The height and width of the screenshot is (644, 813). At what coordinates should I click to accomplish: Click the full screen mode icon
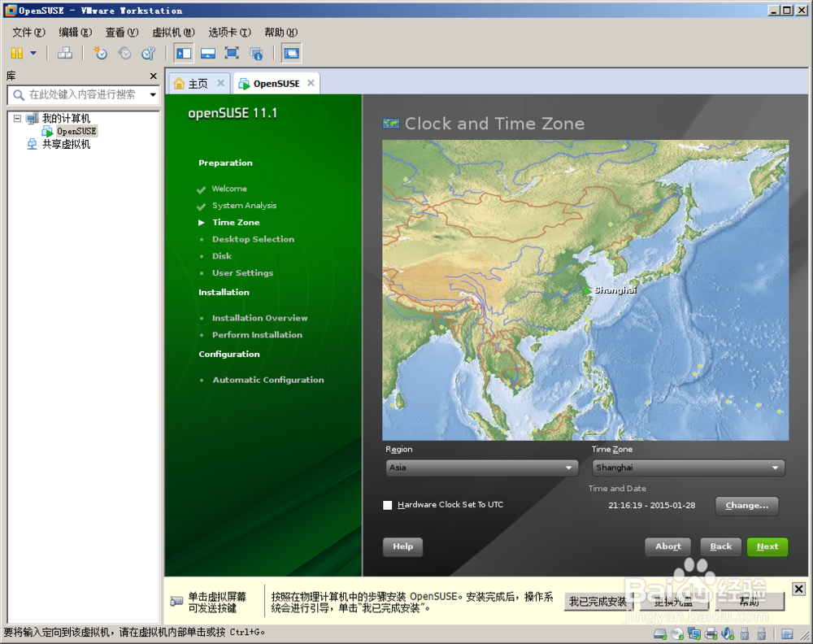pyautogui.click(x=232, y=53)
